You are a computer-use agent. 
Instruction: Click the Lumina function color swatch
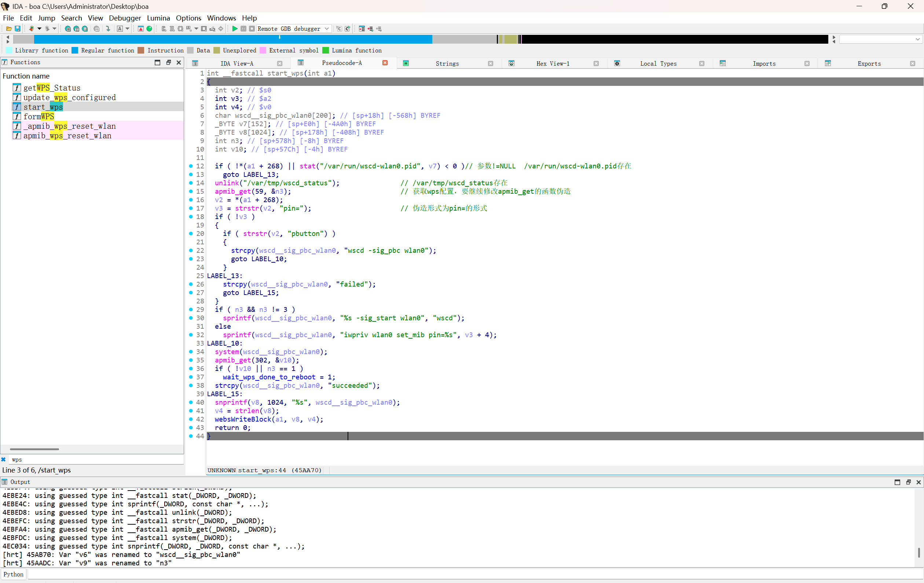point(326,50)
